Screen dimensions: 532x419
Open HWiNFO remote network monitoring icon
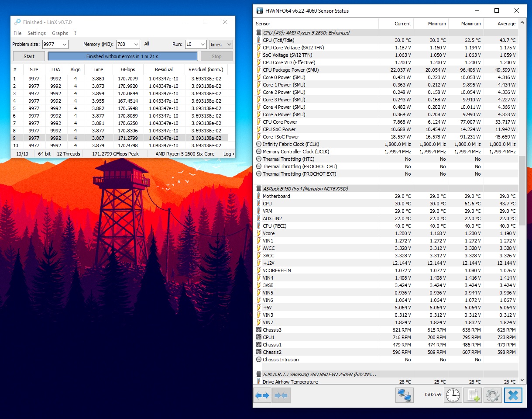pos(405,395)
